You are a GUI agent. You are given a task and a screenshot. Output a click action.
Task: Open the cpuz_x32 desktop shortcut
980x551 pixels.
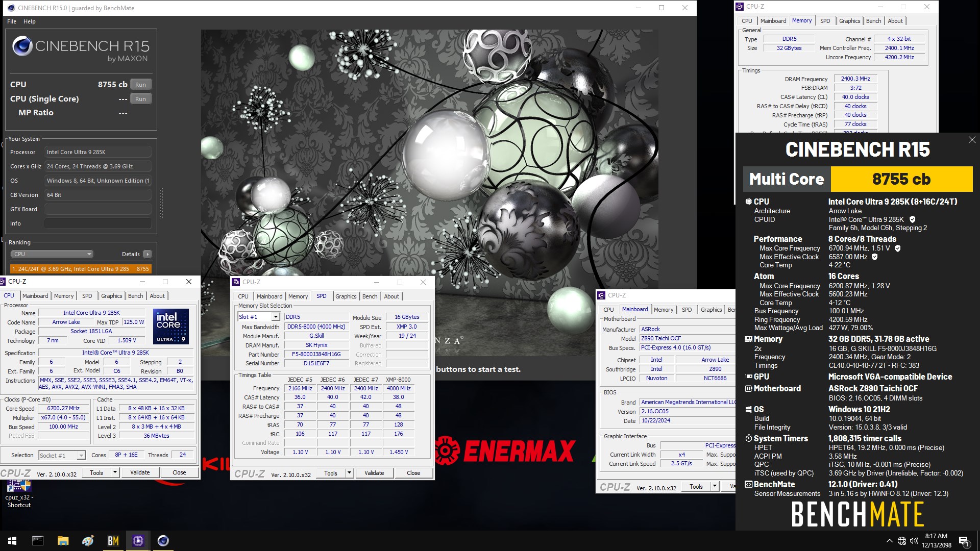(x=19, y=494)
